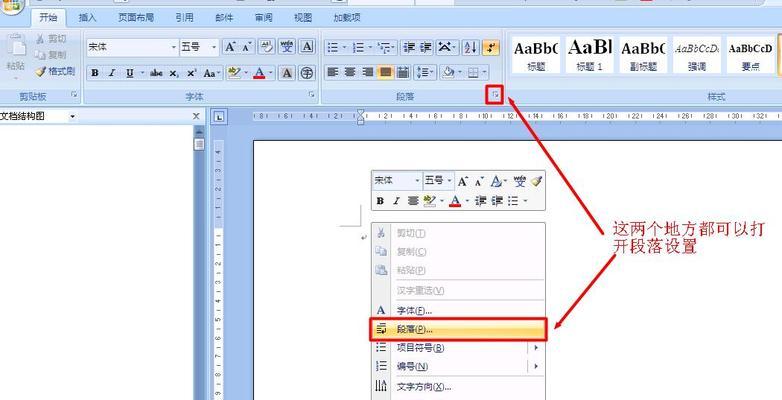Click Center alignment on the mini toolbar
The image size is (782, 400).
(412, 201)
